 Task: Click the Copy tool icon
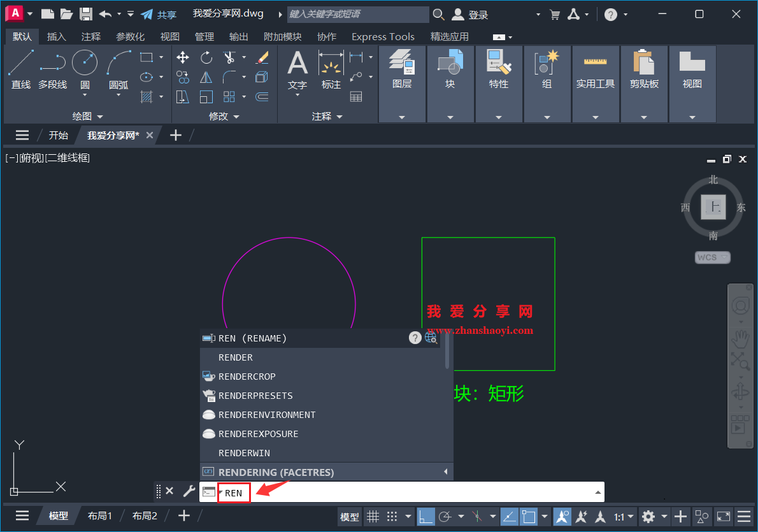click(x=183, y=77)
